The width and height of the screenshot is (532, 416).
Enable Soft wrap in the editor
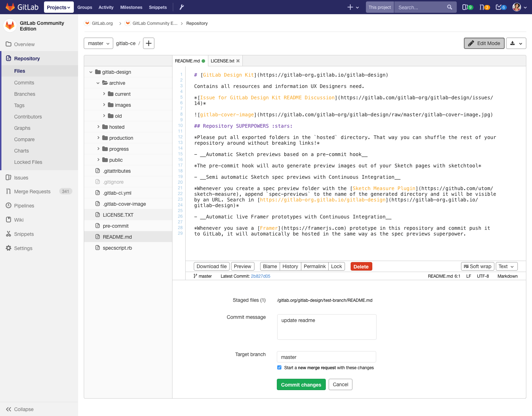477,266
